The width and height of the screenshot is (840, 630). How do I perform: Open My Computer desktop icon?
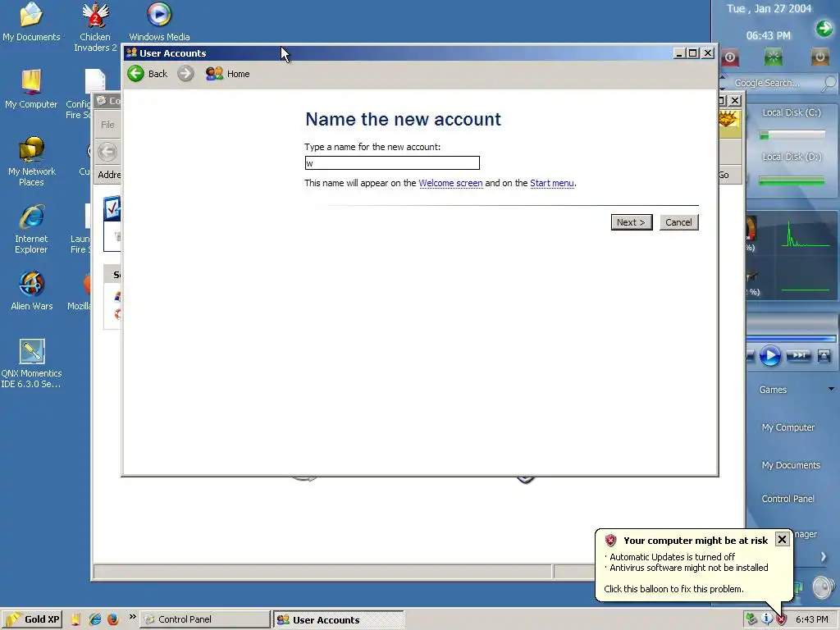pos(31,89)
